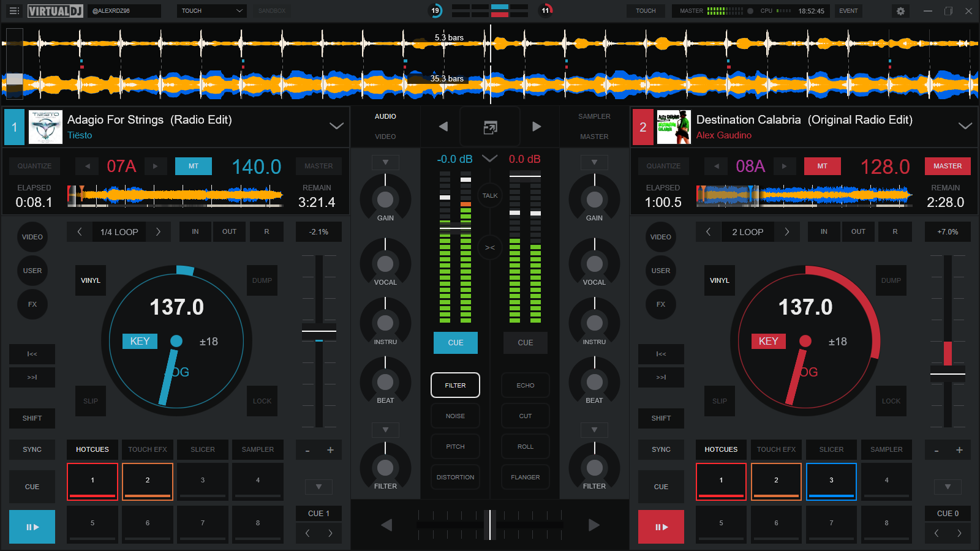
Task: Click the crossfader swap icon in mixer
Action: pos(490,248)
